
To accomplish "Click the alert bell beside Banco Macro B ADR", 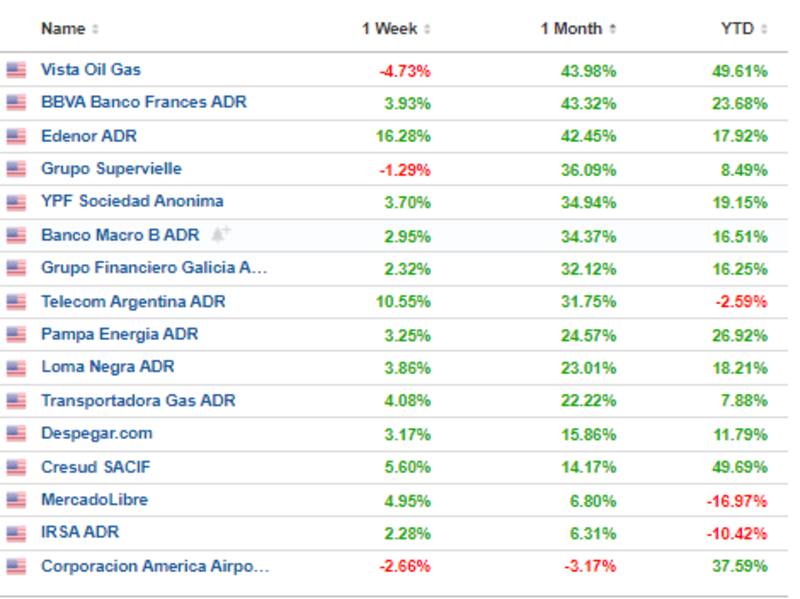I will click(221, 235).
